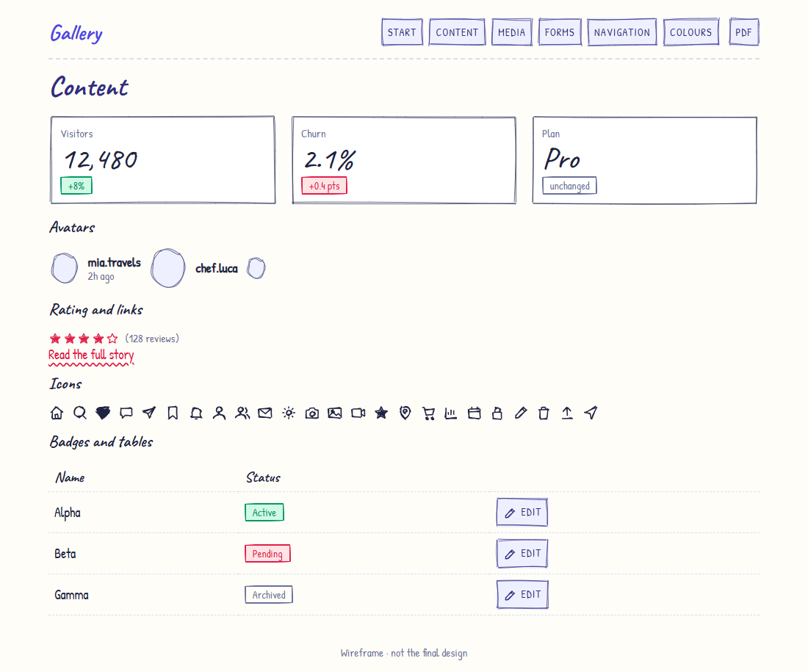The height and width of the screenshot is (672, 808).
Task: Click the upload arrow icon
Action: [x=567, y=413]
